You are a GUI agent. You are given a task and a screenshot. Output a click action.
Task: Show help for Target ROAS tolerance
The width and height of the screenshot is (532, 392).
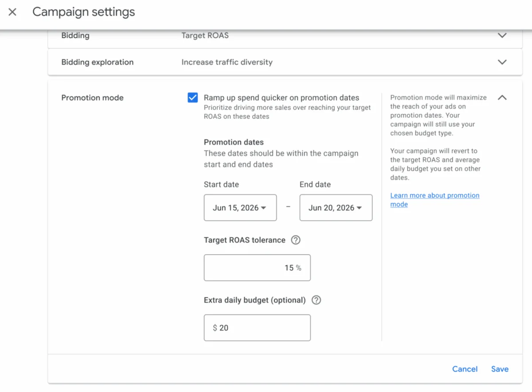point(296,240)
